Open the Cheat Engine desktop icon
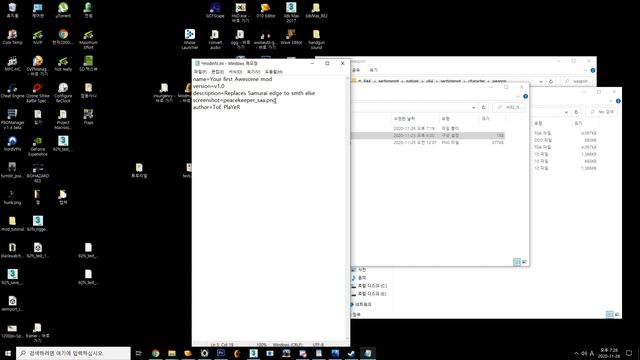Viewport: 640px width, 360px height. coord(12,91)
